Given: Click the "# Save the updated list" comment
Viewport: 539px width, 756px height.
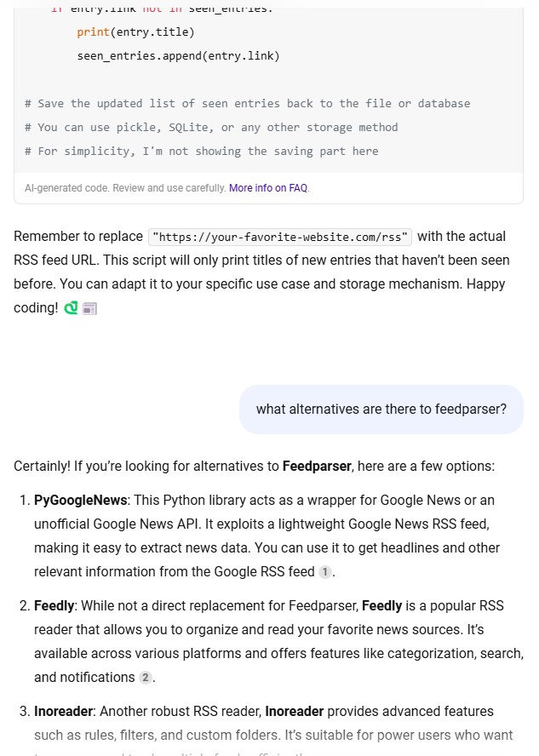Looking at the screenshot, I should click(247, 104).
